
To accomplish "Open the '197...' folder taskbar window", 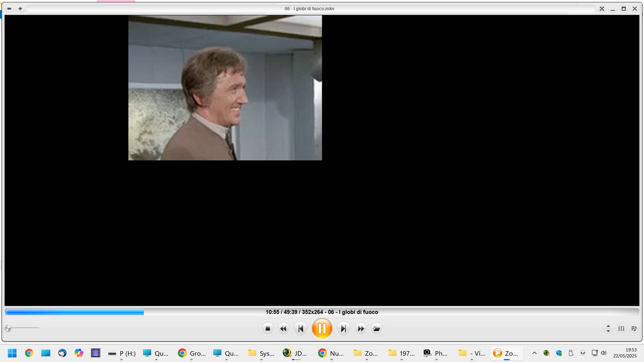I will [401, 353].
